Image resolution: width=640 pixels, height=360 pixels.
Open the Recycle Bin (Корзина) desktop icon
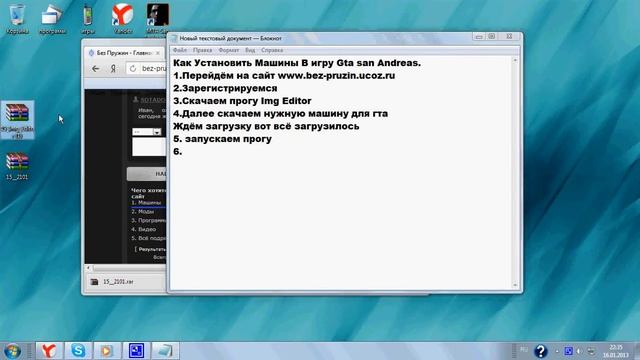tap(17, 19)
